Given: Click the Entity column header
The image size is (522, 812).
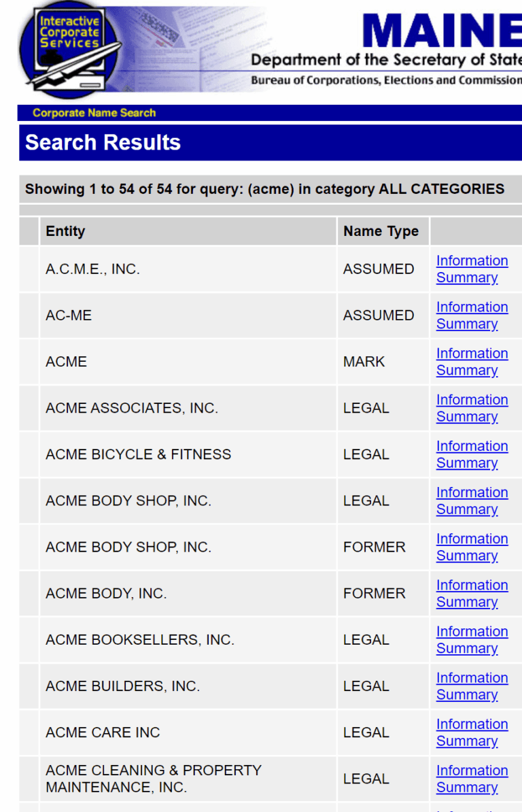Looking at the screenshot, I should coord(65,231).
